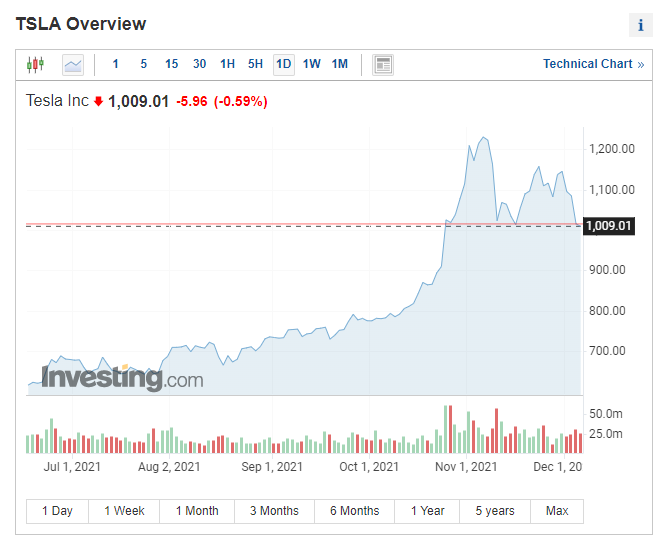Select the 15 minute interval

point(171,64)
